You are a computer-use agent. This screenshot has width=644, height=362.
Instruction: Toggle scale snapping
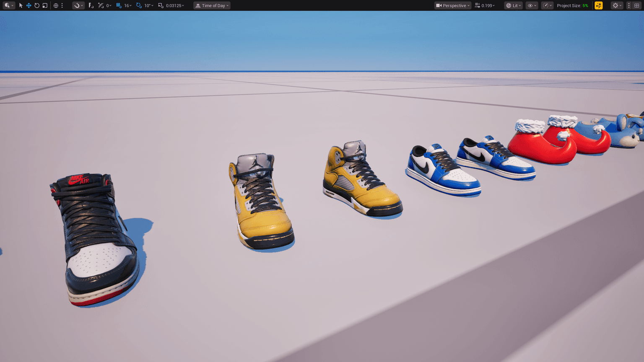pyautogui.click(x=161, y=5)
